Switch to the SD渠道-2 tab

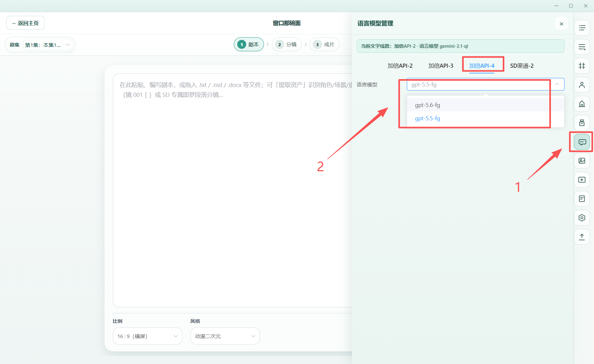522,66
